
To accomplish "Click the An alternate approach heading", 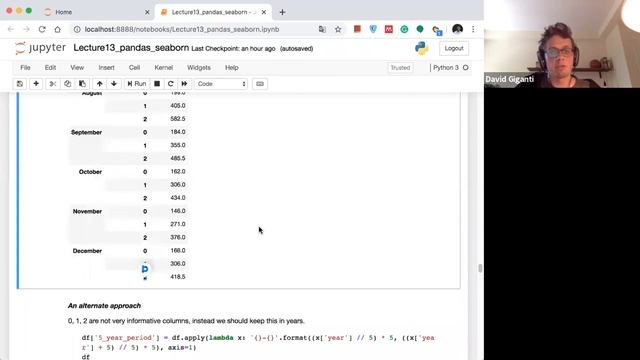I will point(104,306).
